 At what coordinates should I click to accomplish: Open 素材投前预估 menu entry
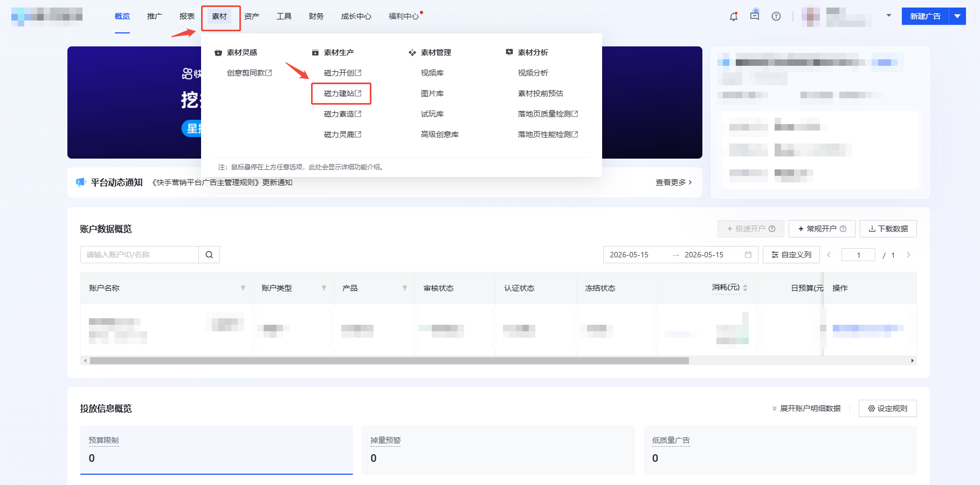541,93
